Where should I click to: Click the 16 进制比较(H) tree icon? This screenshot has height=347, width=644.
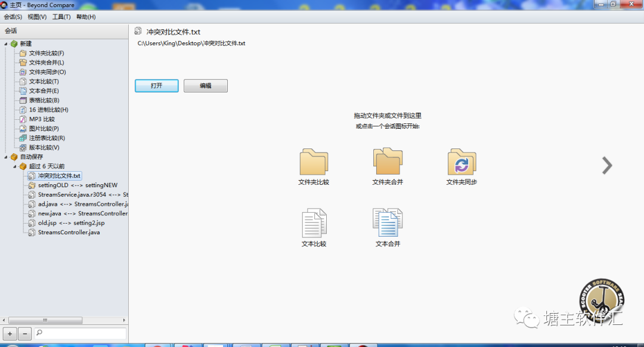23,110
